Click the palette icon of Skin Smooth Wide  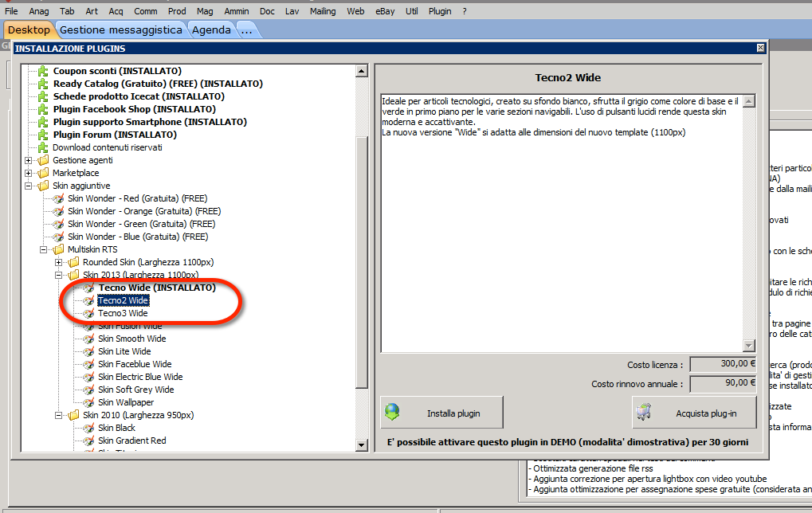[88, 339]
